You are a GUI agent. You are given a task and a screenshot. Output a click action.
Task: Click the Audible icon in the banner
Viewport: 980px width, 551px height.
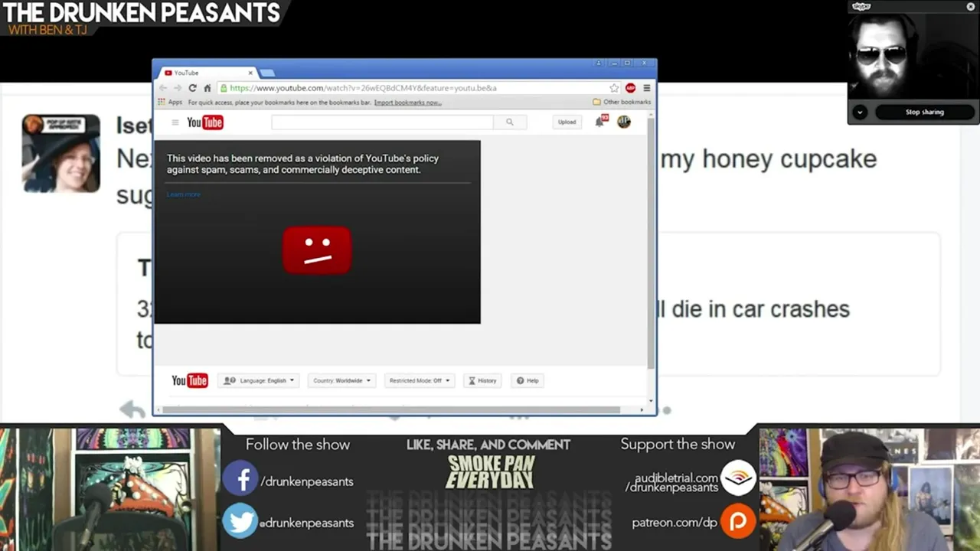pyautogui.click(x=738, y=478)
